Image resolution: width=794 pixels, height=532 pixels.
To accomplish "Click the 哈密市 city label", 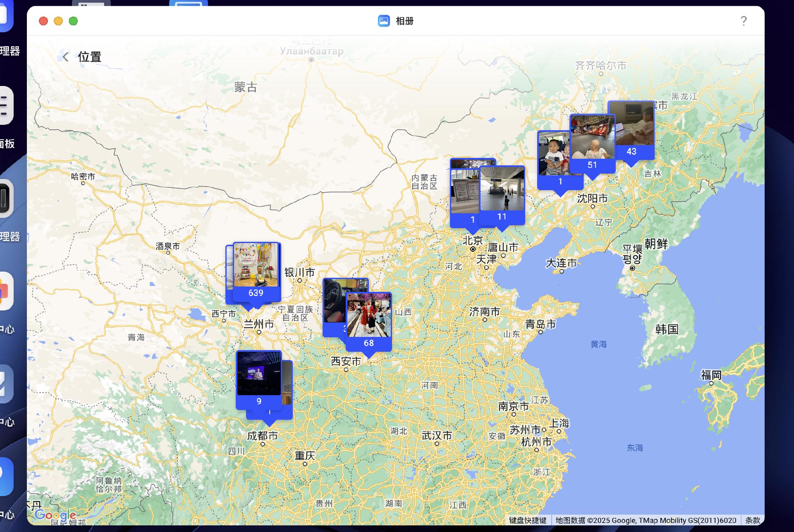I will point(83,177).
